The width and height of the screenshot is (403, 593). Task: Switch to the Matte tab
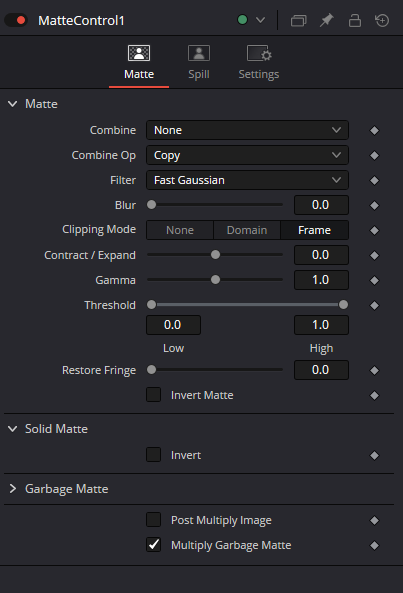(139, 63)
